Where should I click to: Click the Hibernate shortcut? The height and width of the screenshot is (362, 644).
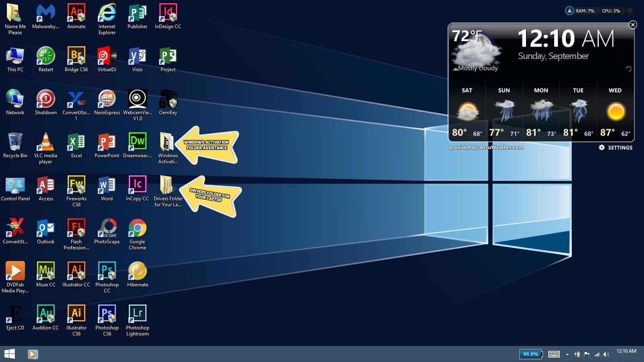click(137, 275)
